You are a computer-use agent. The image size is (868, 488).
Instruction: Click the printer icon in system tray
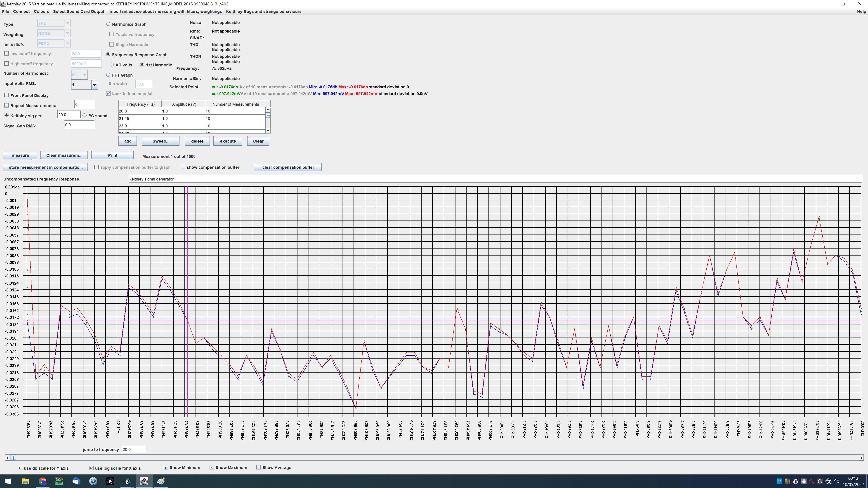(804, 481)
